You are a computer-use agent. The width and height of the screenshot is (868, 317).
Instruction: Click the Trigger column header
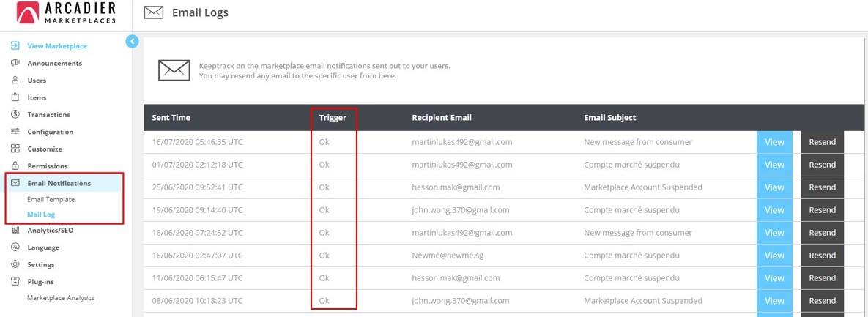click(333, 117)
